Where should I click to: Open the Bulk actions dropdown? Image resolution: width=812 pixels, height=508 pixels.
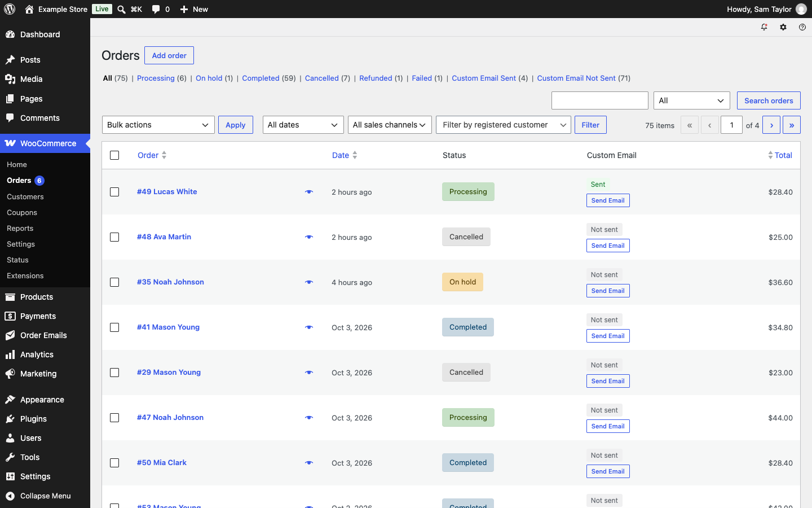[x=158, y=125]
